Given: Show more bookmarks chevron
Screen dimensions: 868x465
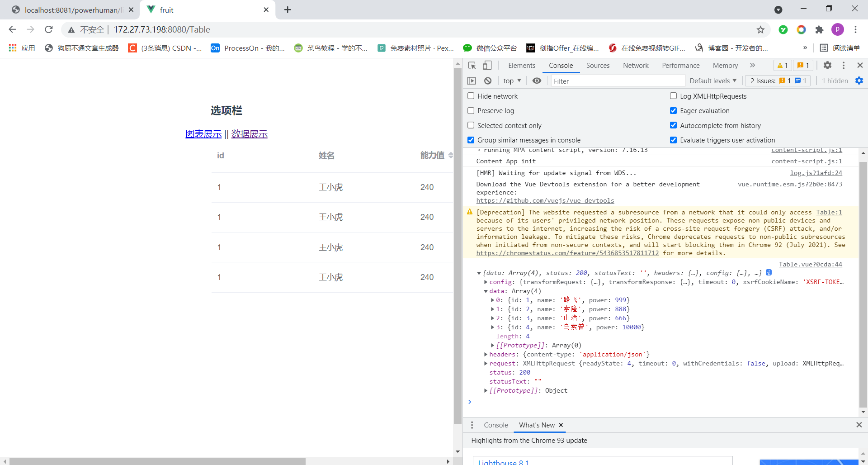Looking at the screenshot, I should coord(805,48).
